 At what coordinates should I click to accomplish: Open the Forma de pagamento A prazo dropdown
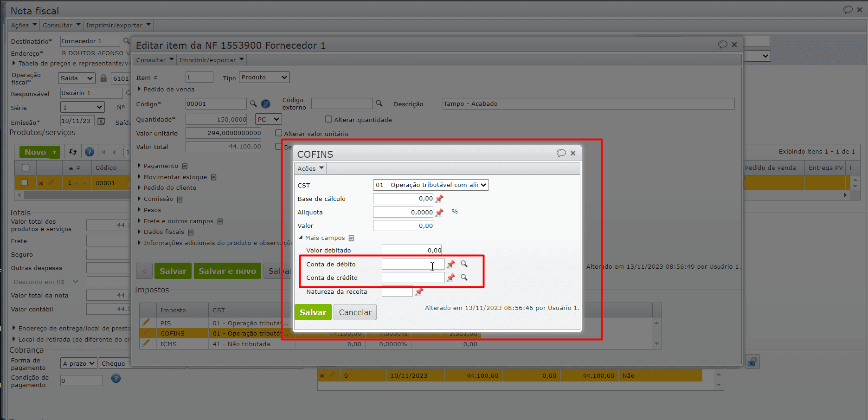[78, 363]
